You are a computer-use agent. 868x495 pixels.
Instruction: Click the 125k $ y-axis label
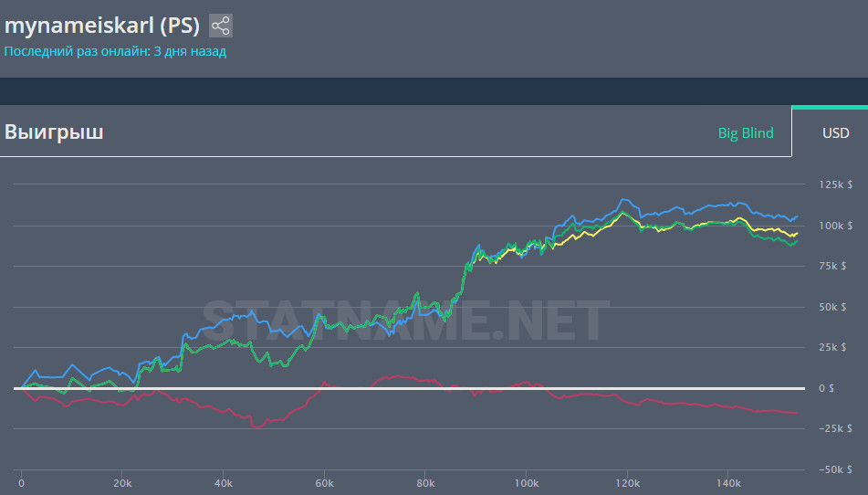click(836, 185)
